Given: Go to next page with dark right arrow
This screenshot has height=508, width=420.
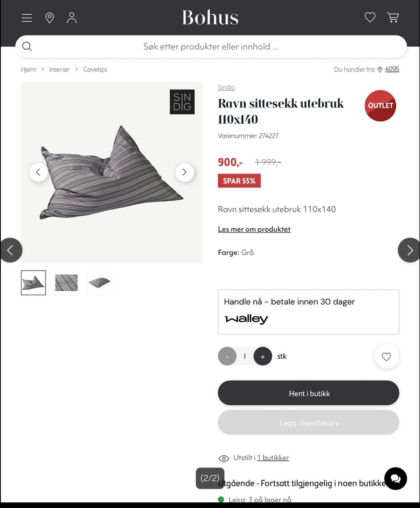Looking at the screenshot, I should tap(409, 250).
